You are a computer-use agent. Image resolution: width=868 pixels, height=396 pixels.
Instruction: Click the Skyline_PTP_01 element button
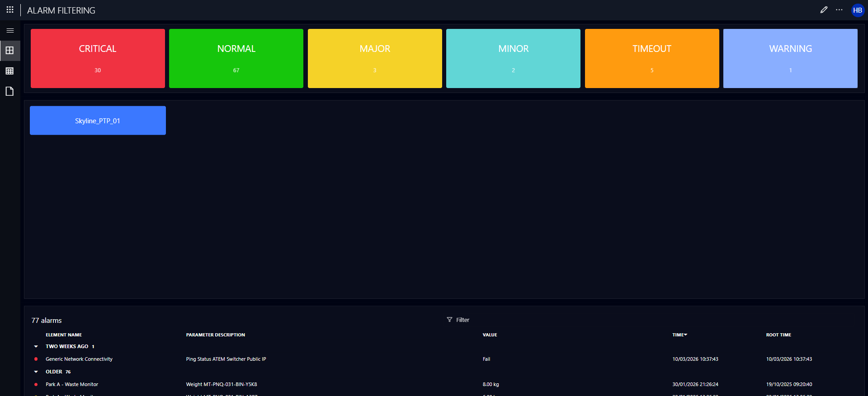98,121
